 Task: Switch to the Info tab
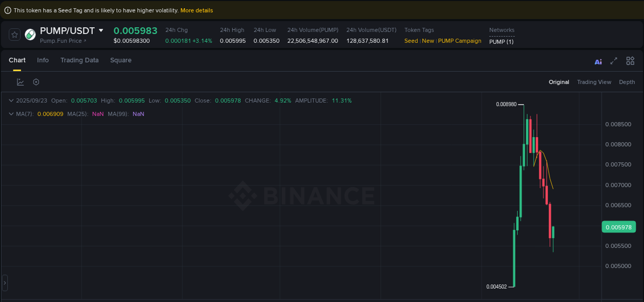coord(43,60)
